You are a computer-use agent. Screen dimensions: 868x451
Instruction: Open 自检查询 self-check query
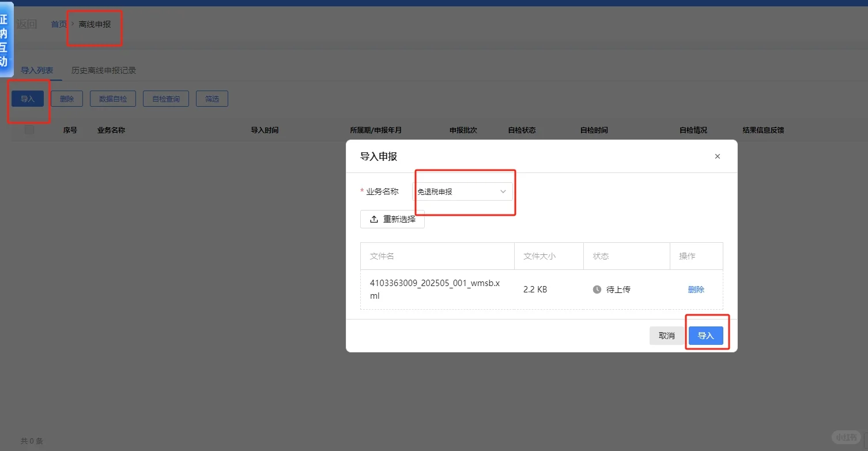[x=165, y=98]
